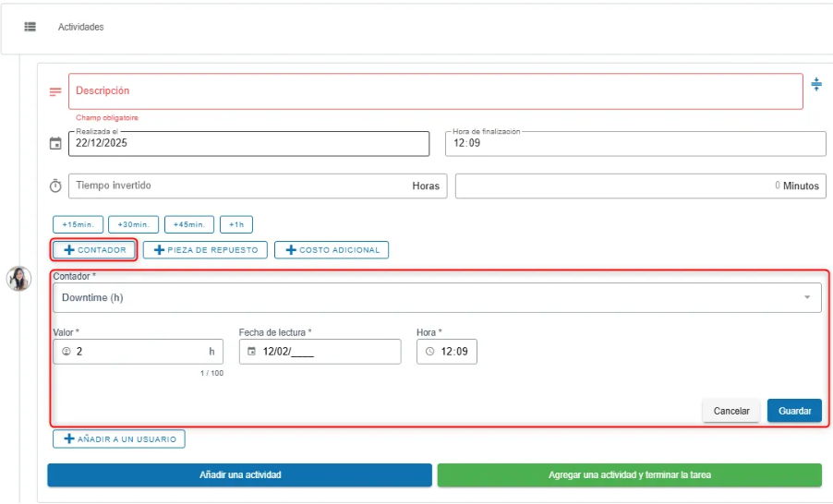Click the calendar icon in Fecha de lectura
Screen dimensions: 833x504
tap(251, 352)
